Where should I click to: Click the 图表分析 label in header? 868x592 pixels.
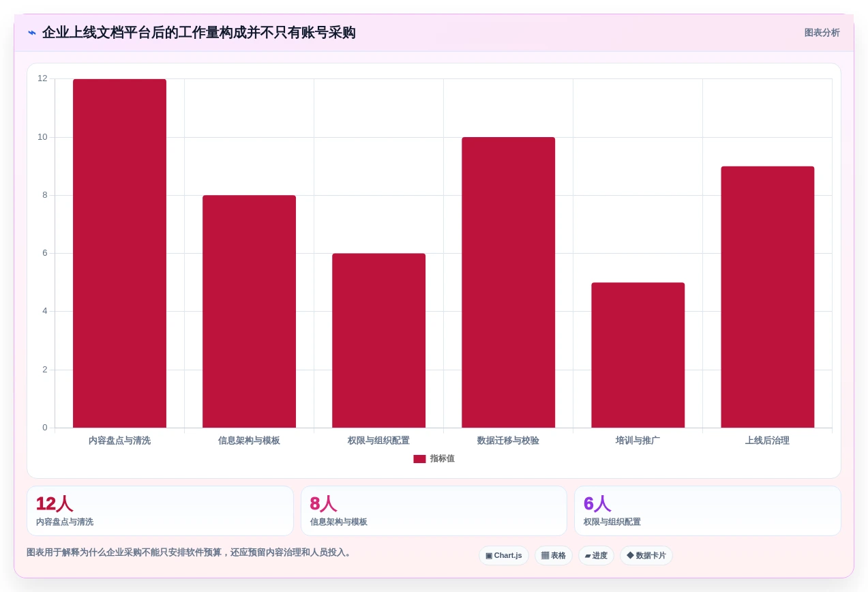point(822,33)
